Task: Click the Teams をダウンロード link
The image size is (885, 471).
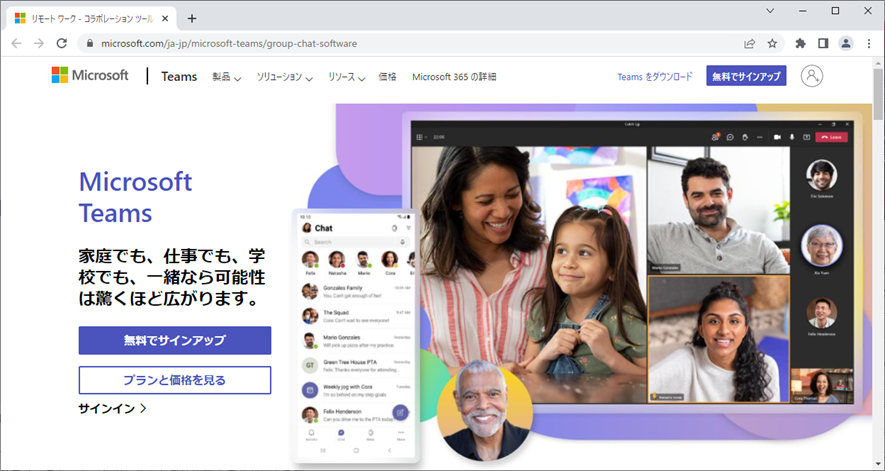Action: (x=655, y=77)
